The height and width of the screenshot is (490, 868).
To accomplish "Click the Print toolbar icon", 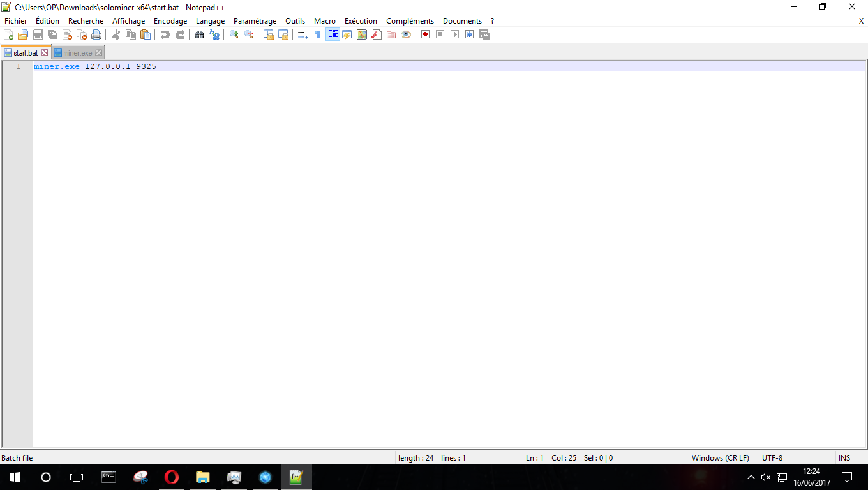I will pyautogui.click(x=96, y=34).
